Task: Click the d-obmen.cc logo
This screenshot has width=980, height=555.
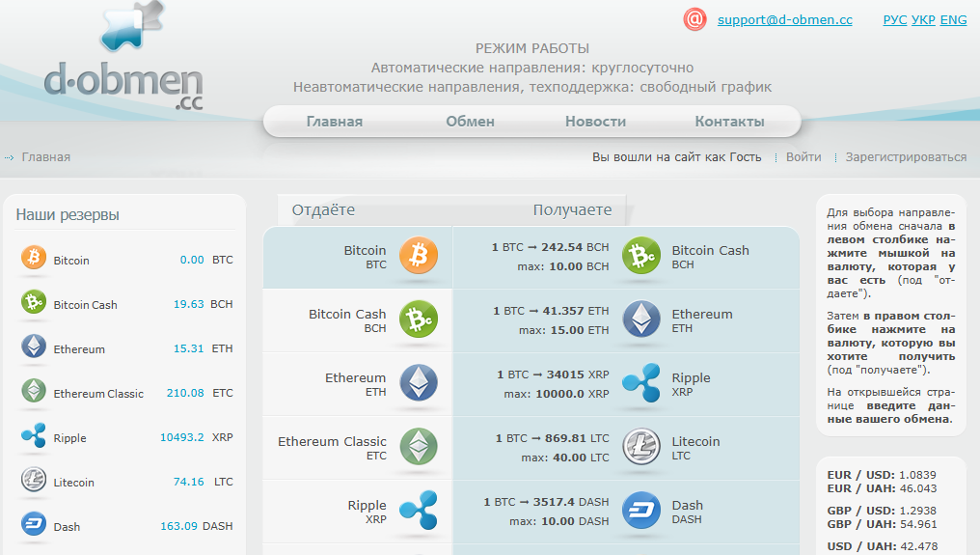Action: coord(123,56)
